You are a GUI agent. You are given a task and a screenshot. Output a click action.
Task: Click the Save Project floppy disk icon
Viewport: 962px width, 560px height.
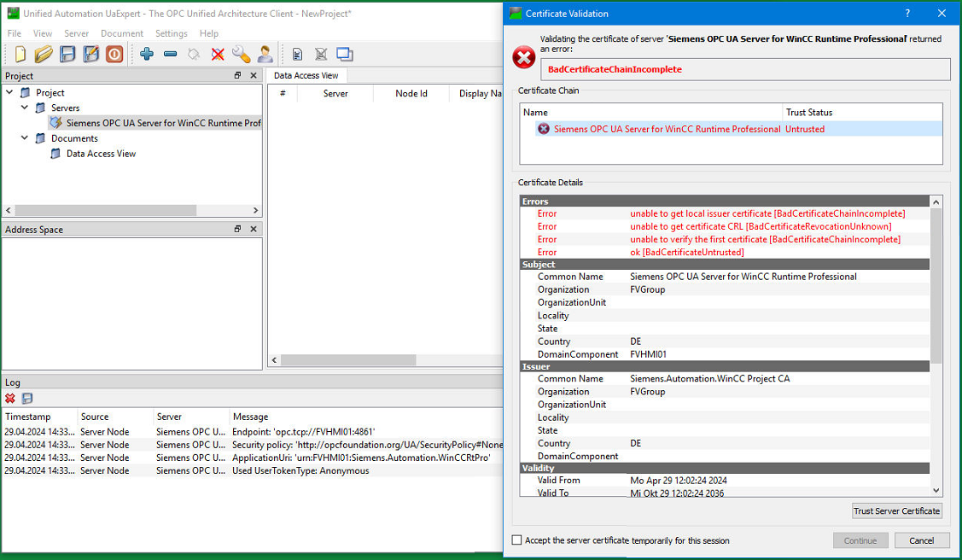(x=67, y=54)
